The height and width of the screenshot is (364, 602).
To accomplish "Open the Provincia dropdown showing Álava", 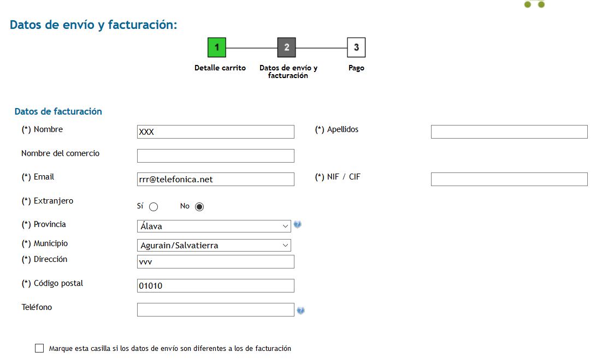I will [x=214, y=226].
